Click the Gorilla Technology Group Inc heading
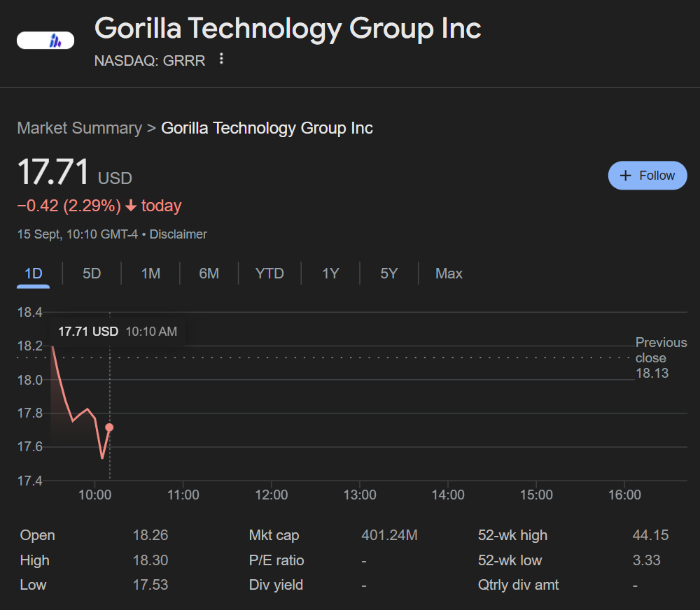 [x=288, y=29]
